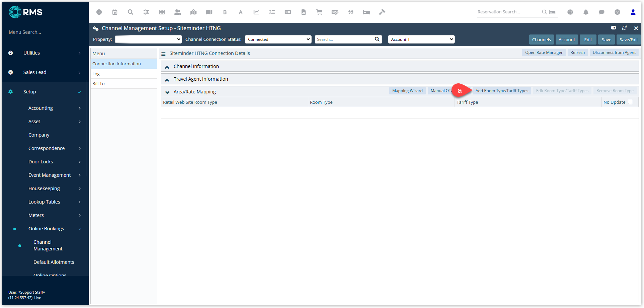The height and width of the screenshot is (308, 644).
Task: Open the chat bubble icon
Action: [x=601, y=12]
